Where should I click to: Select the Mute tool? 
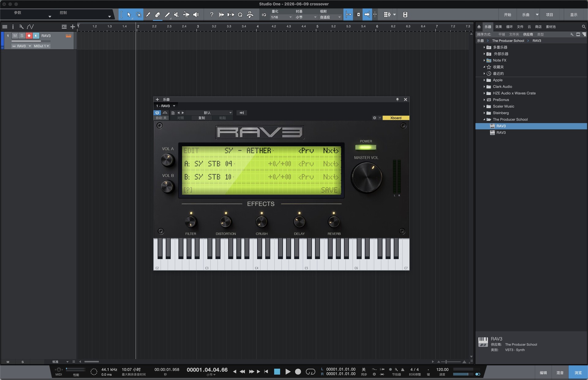[x=177, y=15]
